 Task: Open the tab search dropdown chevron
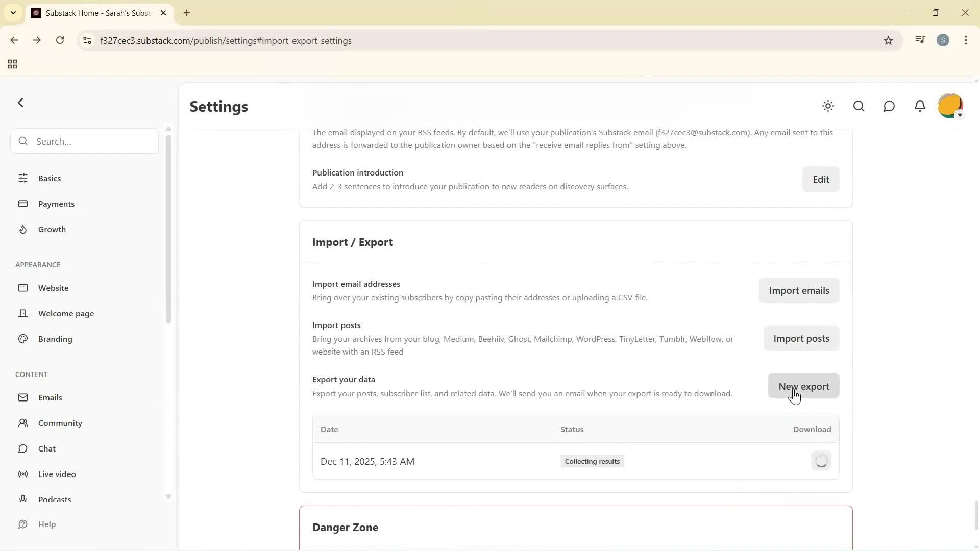point(13,13)
